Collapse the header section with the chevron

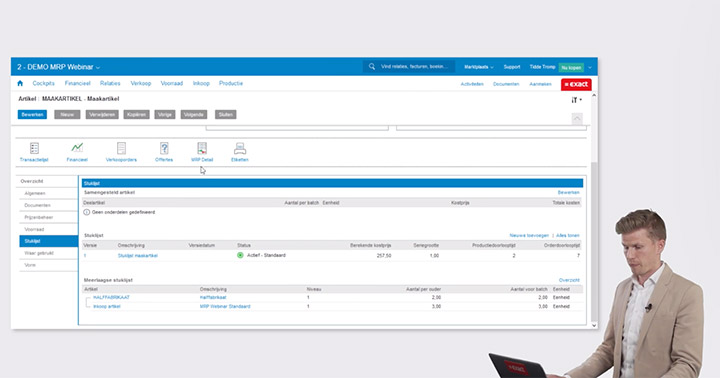click(577, 118)
